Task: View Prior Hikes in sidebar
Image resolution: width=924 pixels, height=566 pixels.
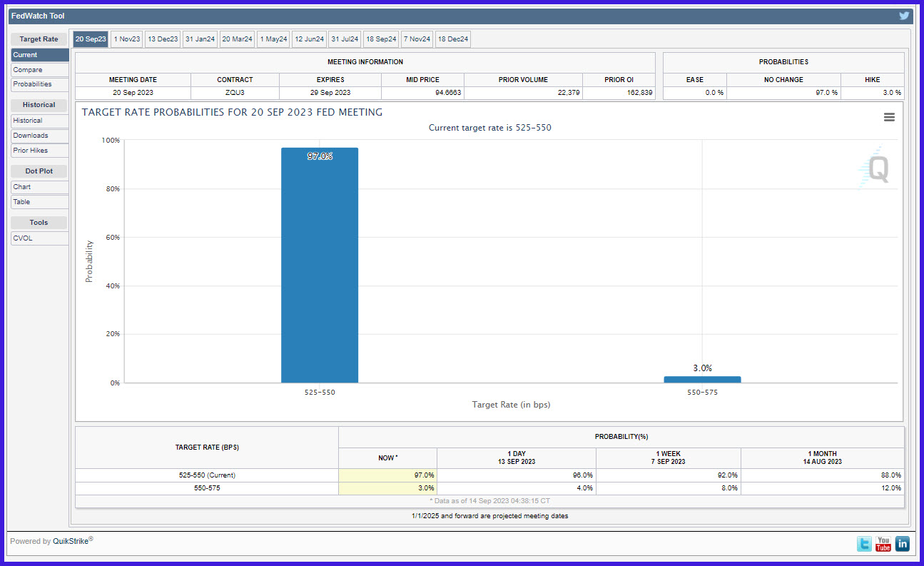Action: tap(40, 151)
